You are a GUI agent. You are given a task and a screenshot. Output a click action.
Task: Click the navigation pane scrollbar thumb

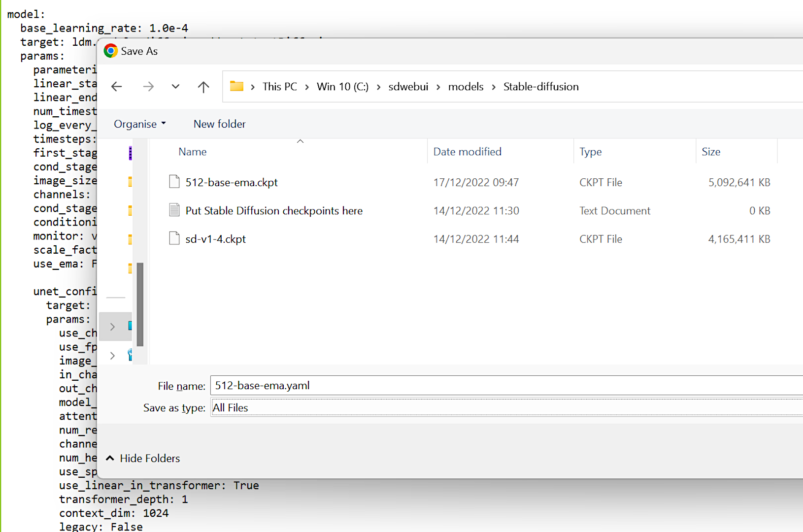point(140,304)
